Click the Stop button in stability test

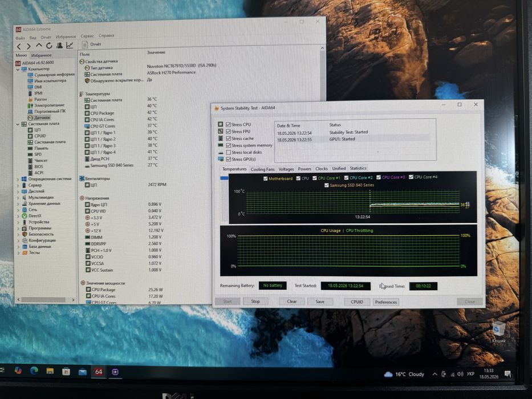click(255, 302)
